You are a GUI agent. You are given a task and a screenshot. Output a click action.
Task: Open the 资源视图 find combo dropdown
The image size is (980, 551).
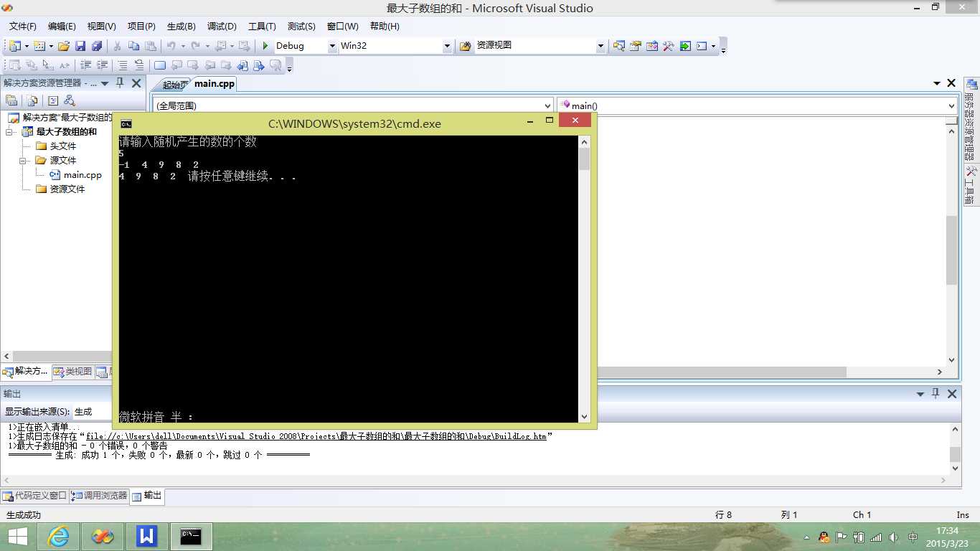[600, 46]
